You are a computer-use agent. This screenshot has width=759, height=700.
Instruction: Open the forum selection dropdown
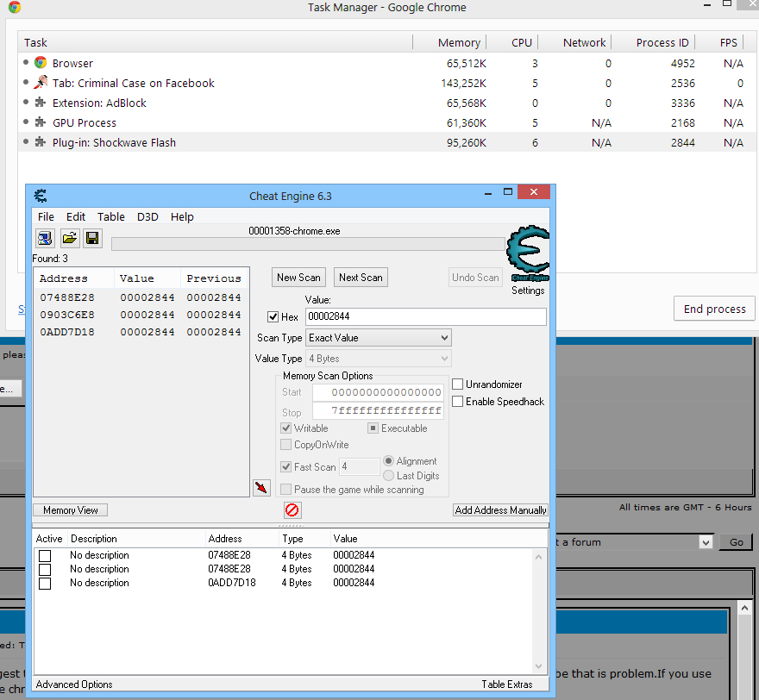coord(706,542)
